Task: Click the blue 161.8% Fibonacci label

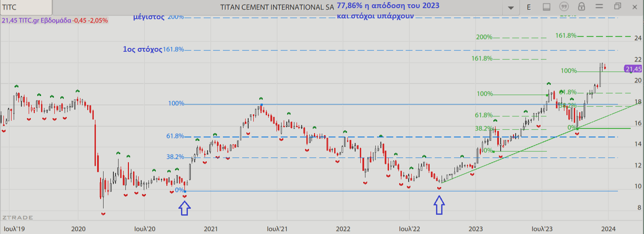Action: 174,49
